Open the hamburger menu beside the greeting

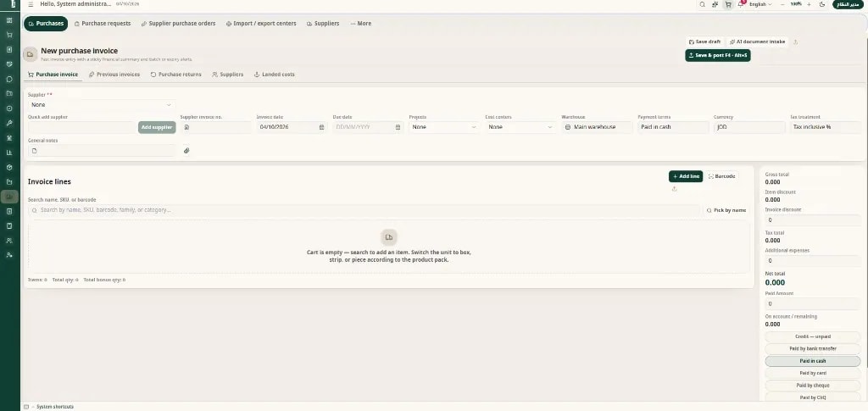(31, 4)
